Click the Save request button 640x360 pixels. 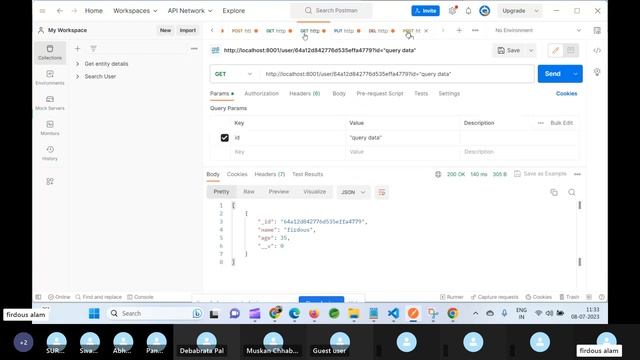pos(509,51)
